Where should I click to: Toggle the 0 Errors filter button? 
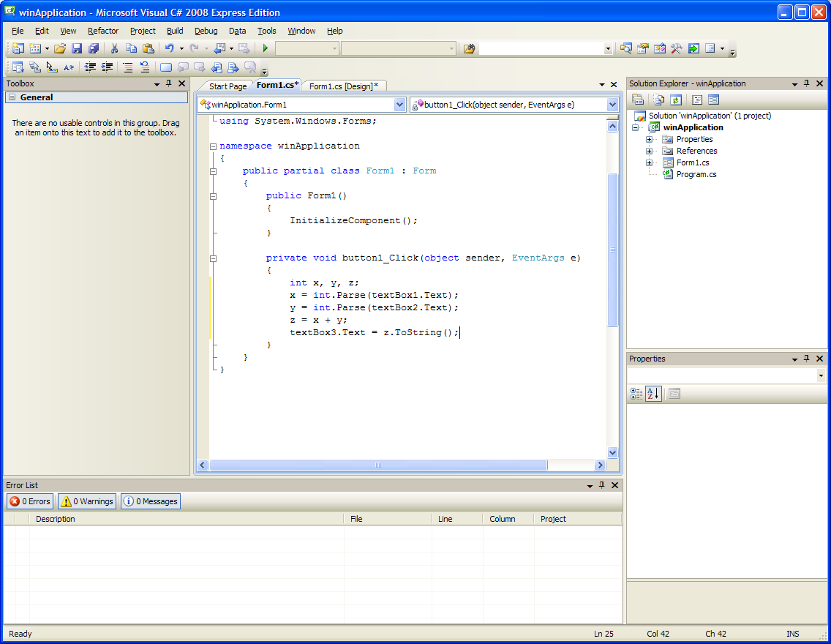[x=30, y=501]
